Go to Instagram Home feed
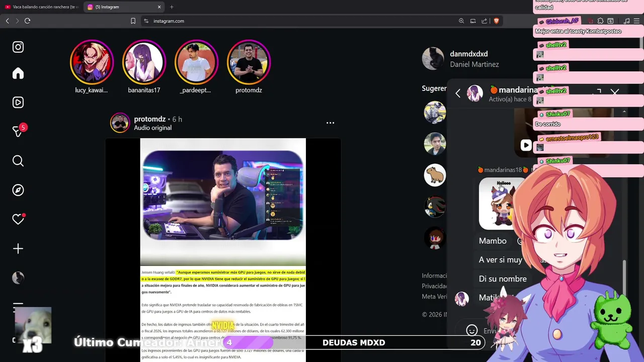 coord(18,73)
